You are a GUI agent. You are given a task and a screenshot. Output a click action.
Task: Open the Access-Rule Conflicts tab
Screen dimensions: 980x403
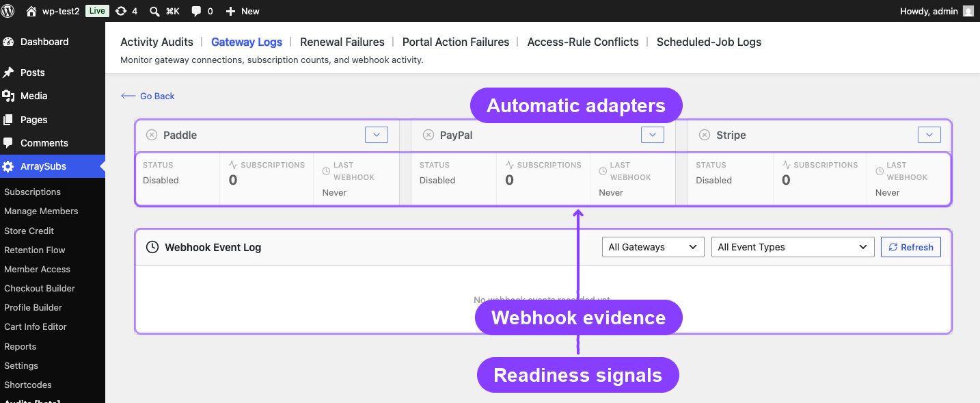pyautogui.click(x=583, y=42)
